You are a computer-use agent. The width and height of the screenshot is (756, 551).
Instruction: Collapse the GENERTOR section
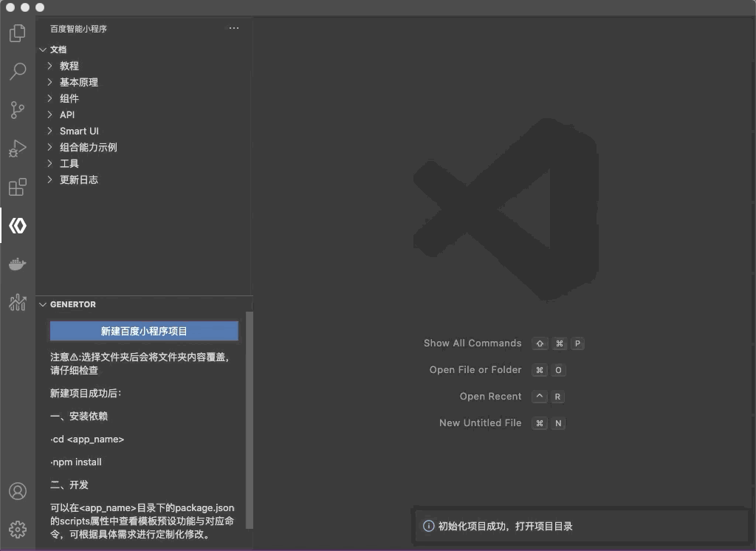42,304
